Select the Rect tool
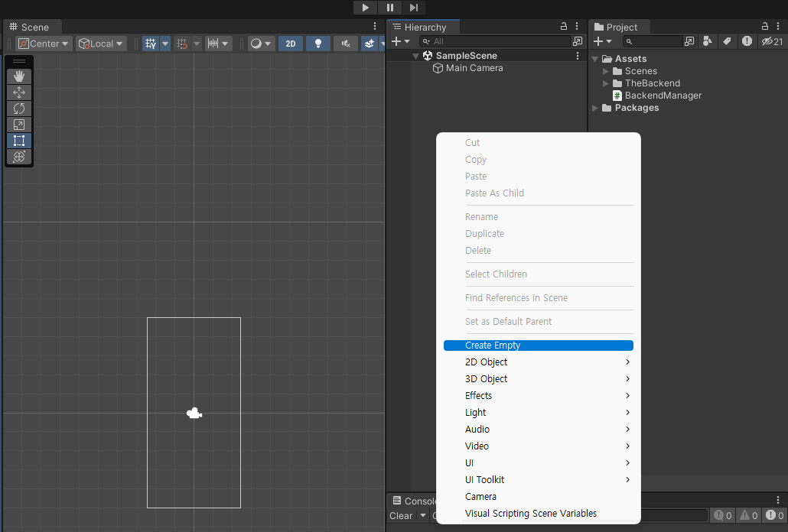Viewport: 788px width, 532px height. pyautogui.click(x=19, y=141)
